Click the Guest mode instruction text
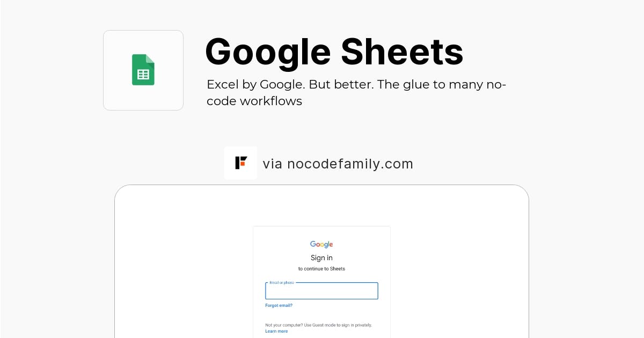644x338 pixels. coord(319,325)
